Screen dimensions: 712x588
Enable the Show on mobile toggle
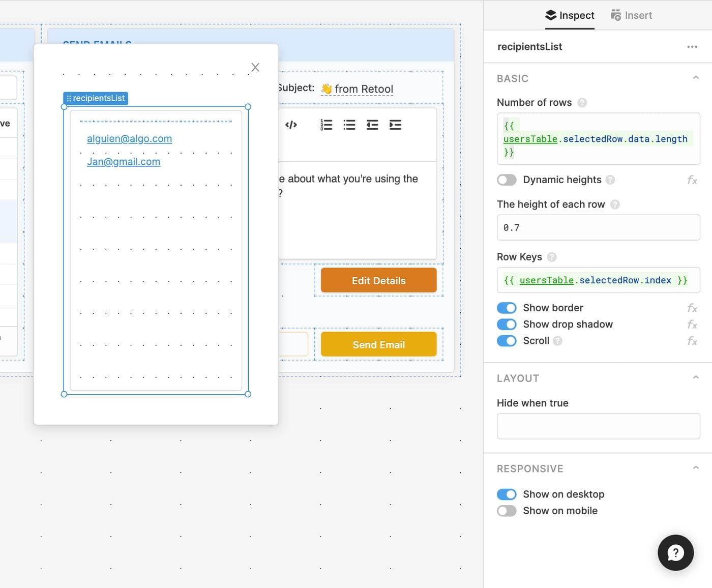pyautogui.click(x=507, y=511)
